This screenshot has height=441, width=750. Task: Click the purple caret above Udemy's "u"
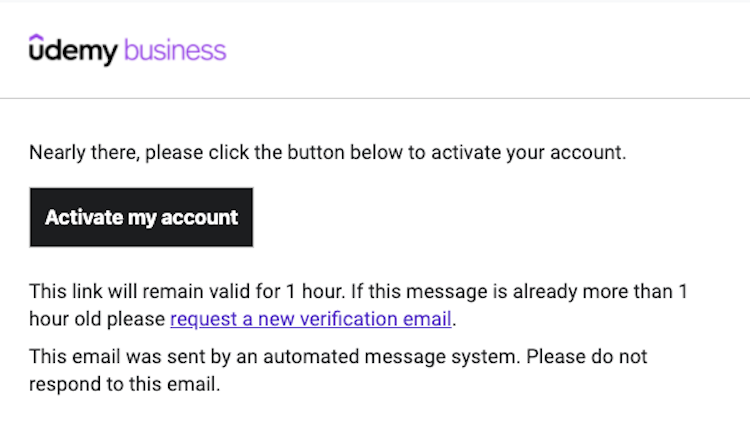37,38
